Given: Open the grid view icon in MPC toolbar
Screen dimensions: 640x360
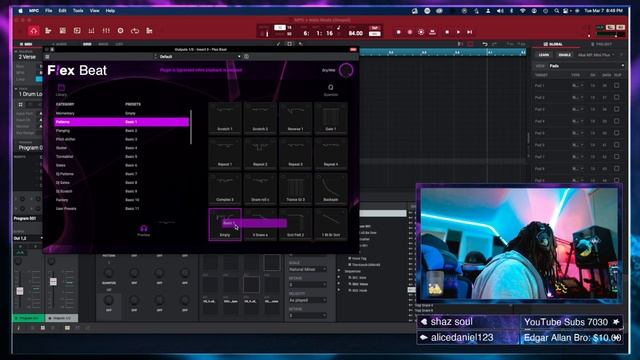Looking at the screenshot, I should 62,31.
